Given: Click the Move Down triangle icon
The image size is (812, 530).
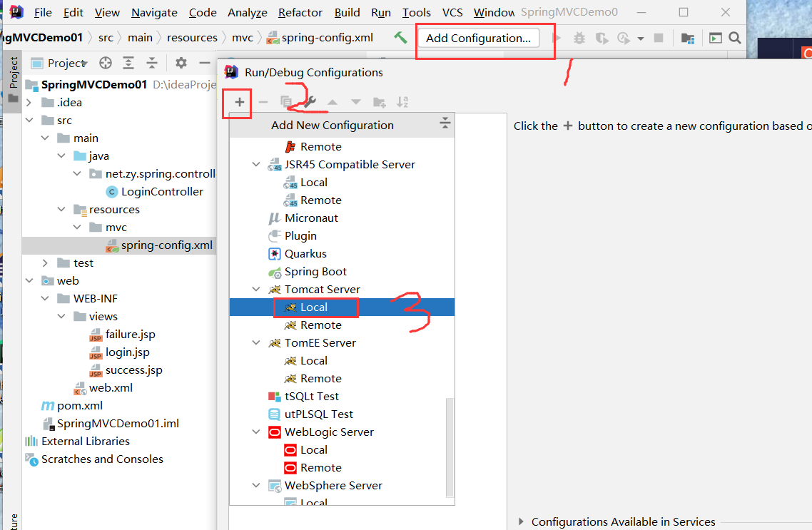Looking at the screenshot, I should coord(356,102).
